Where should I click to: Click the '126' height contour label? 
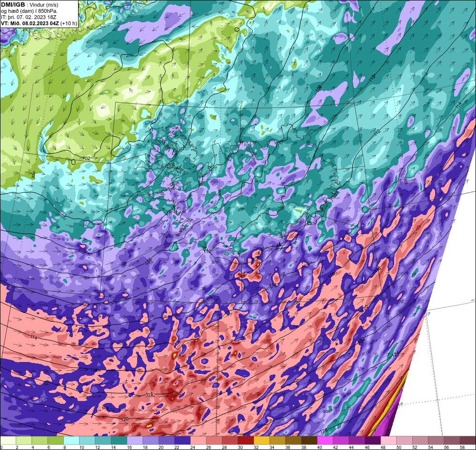pos(324,430)
